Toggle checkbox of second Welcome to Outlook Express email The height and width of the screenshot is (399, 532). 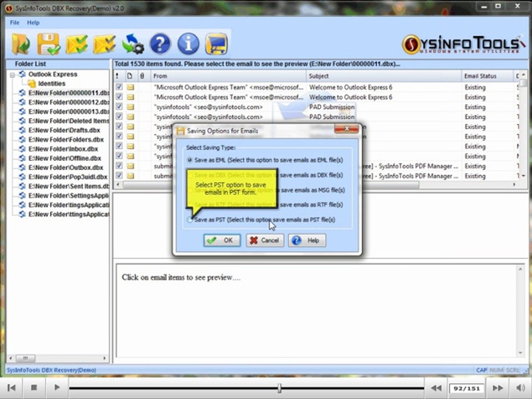point(119,96)
